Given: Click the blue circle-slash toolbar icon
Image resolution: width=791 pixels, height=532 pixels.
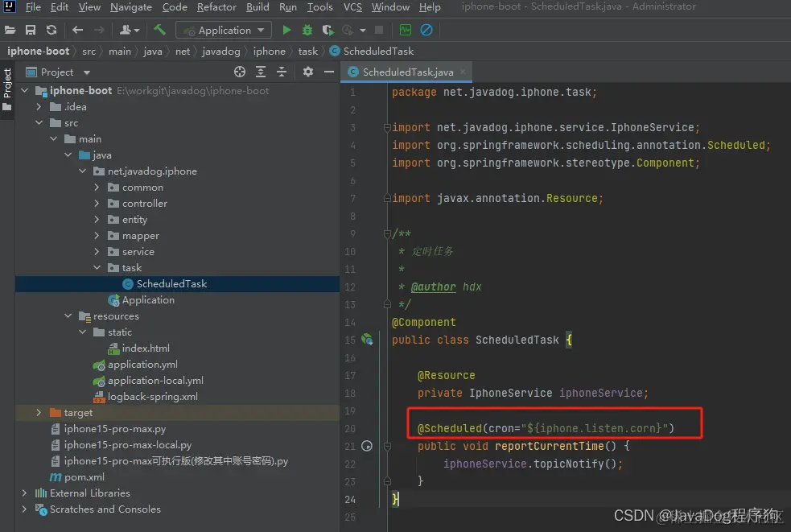Looking at the screenshot, I should tap(426, 31).
